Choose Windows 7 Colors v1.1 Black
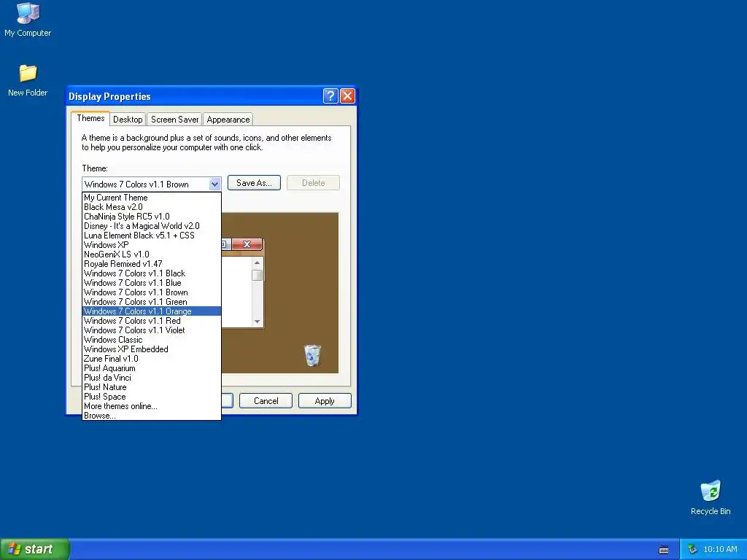 pos(152,273)
